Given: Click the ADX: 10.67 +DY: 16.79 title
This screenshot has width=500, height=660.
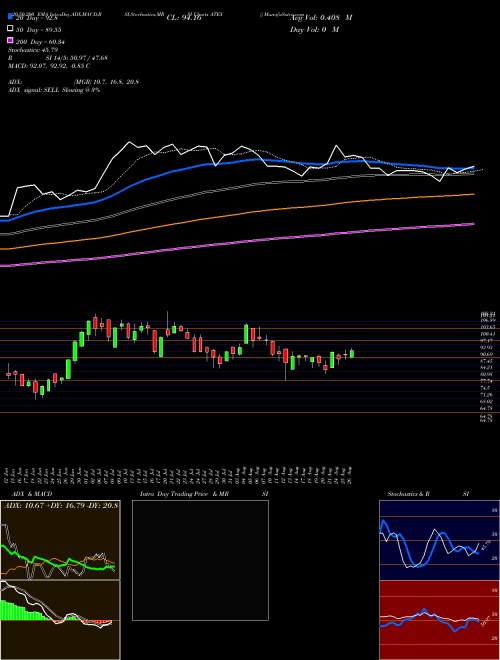Looking at the screenshot, I should 61,505.
